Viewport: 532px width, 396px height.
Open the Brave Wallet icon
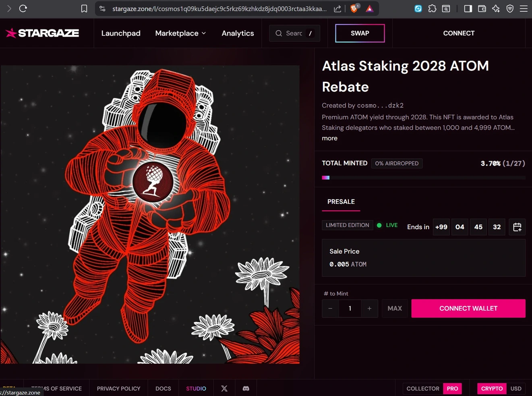(482, 8)
